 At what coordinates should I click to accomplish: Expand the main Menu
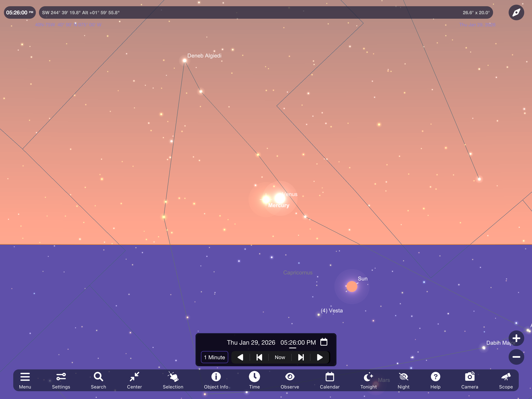[x=25, y=380]
